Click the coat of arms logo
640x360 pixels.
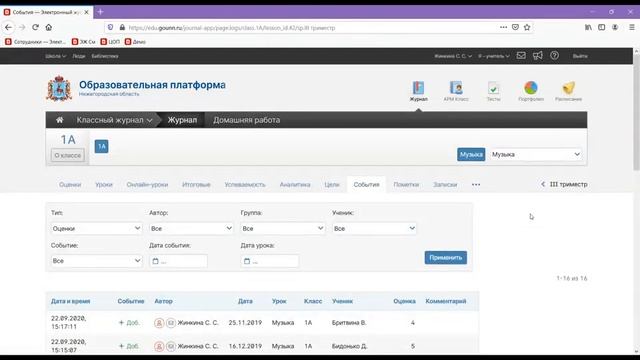click(x=59, y=89)
